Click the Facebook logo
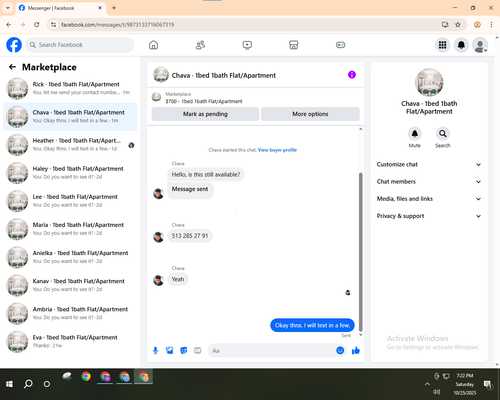 tap(14, 45)
